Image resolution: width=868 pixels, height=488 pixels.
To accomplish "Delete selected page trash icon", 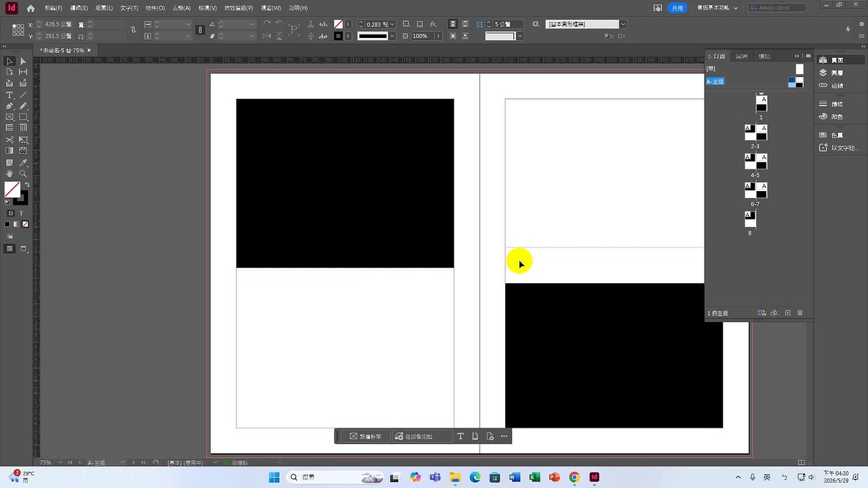I will click(x=800, y=313).
